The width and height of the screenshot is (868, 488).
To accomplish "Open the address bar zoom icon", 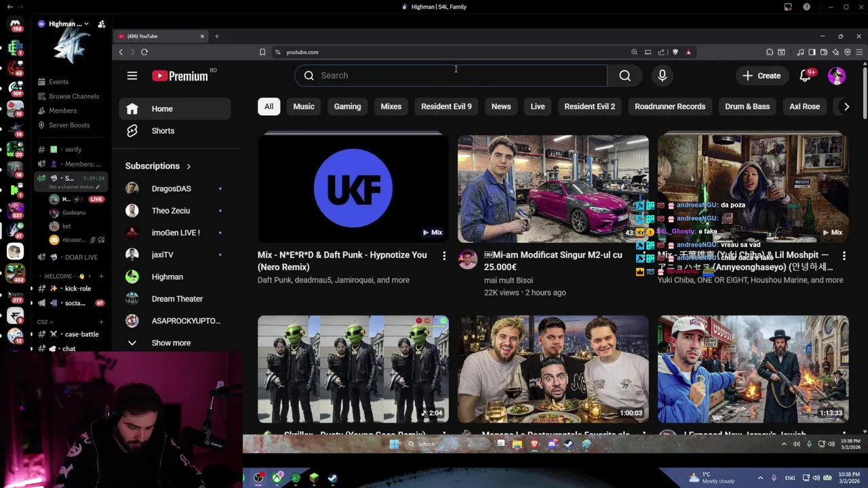I will [x=634, y=52].
